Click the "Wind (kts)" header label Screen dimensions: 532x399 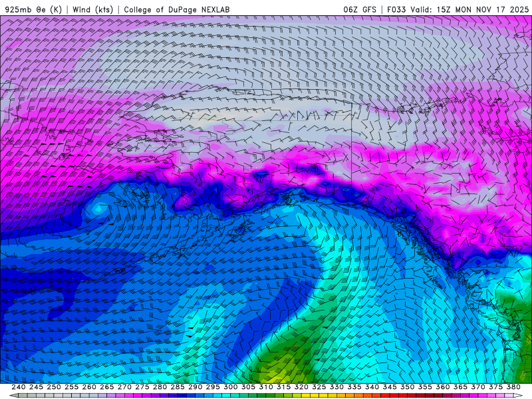coord(93,9)
